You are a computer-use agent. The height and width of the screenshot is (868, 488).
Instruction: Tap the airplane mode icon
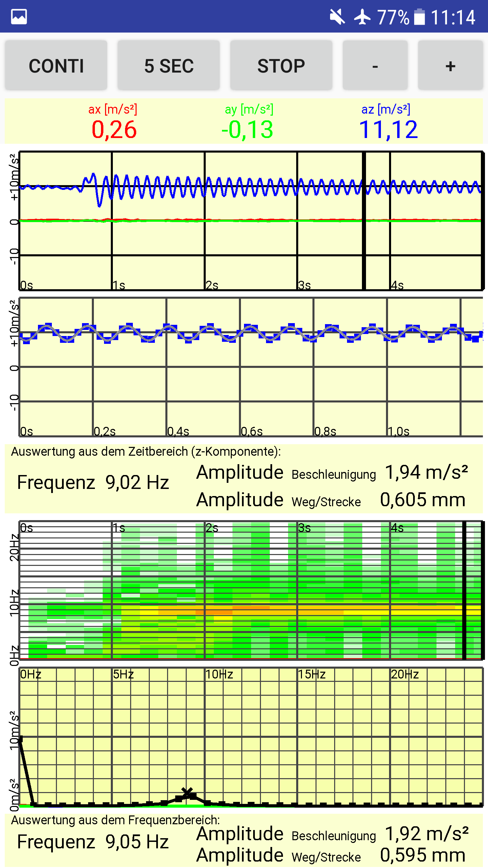tap(363, 17)
